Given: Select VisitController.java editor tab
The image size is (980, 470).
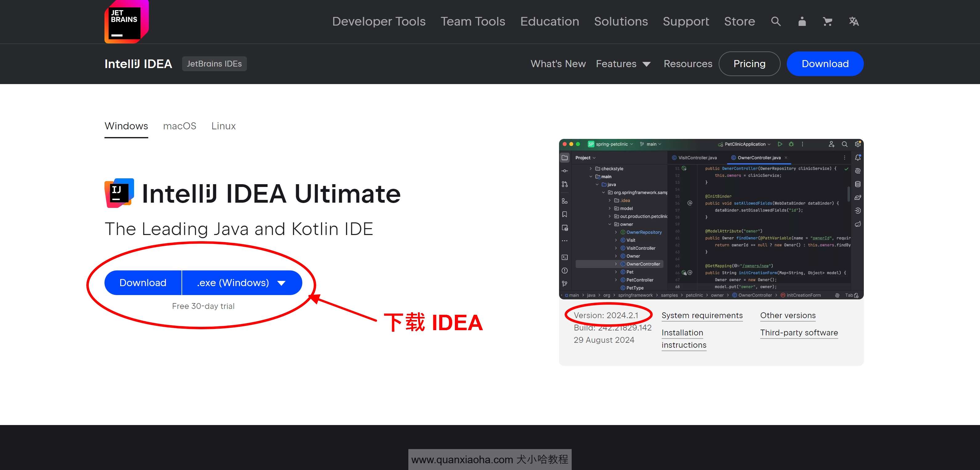Looking at the screenshot, I should coord(694,157).
